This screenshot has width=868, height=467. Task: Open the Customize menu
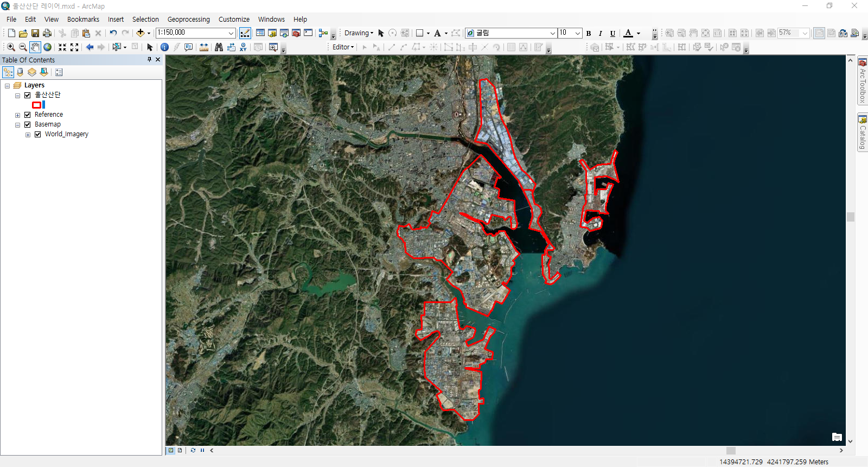(x=234, y=19)
